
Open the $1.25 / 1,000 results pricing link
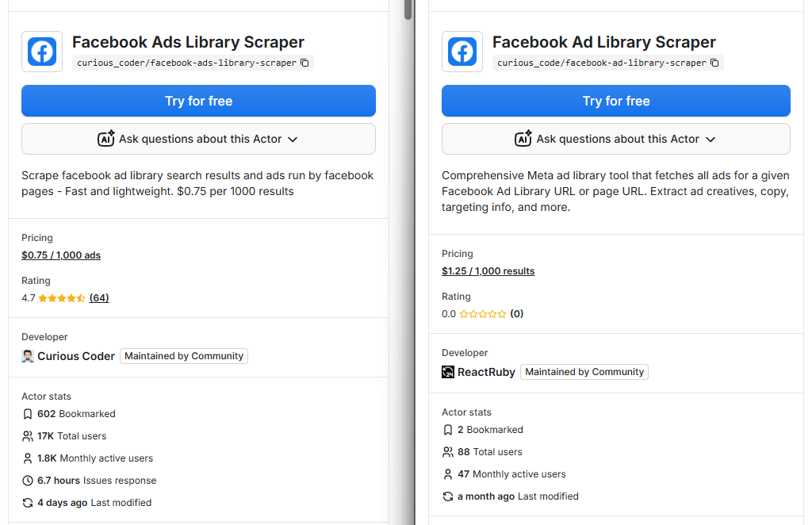[x=488, y=271]
